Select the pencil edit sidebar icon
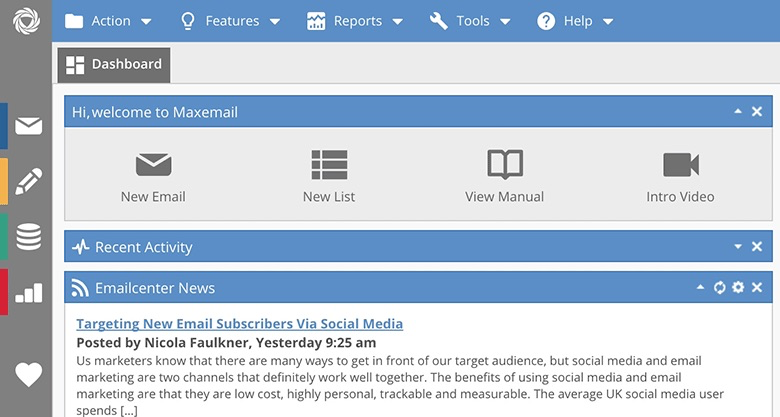 point(29,181)
